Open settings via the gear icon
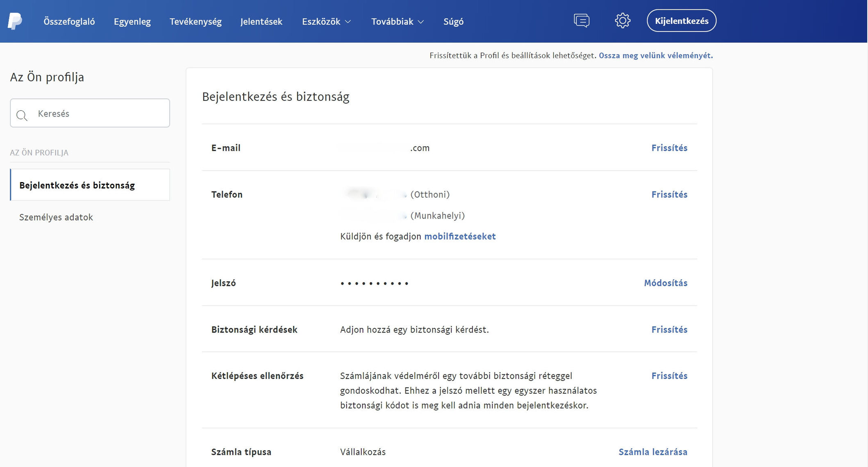 622,21
